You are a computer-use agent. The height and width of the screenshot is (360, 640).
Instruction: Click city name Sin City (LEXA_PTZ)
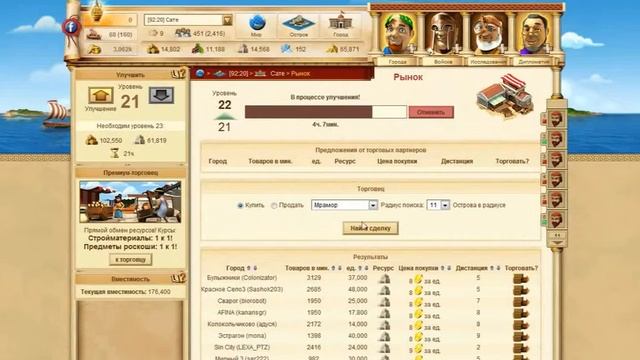coord(242,347)
